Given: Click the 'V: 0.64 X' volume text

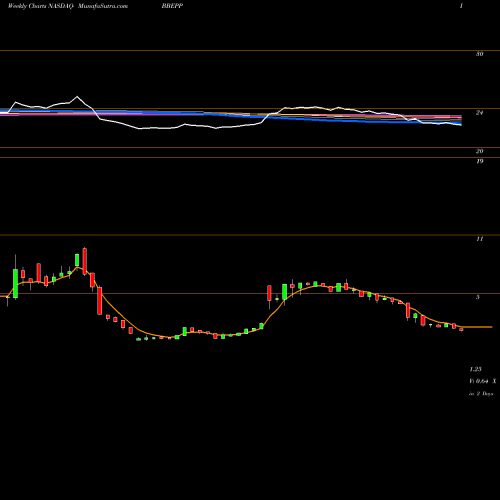Looking at the screenshot, I should 483,381.
